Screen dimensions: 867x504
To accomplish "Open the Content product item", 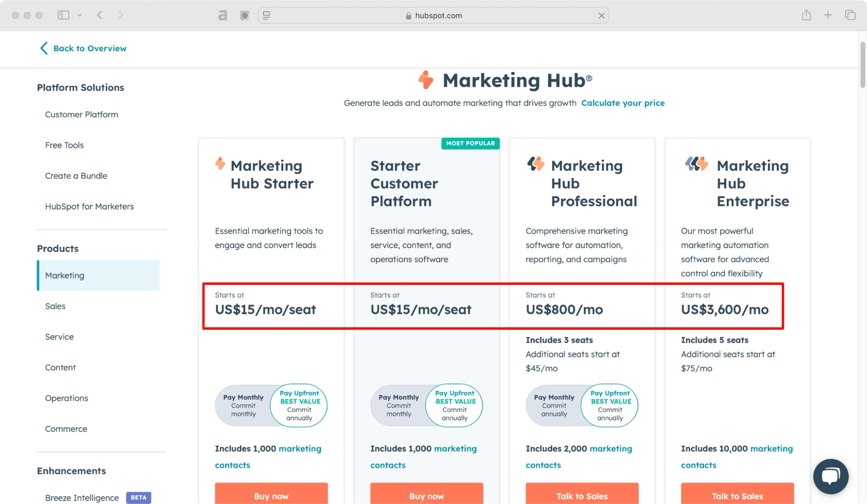I will [x=60, y=367].
